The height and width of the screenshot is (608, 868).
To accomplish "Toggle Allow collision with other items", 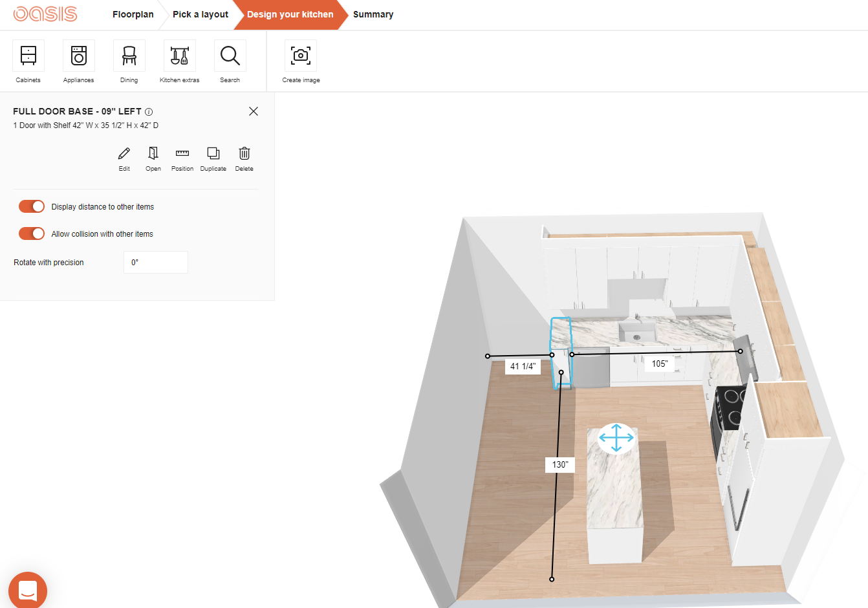I will [32, 233].
